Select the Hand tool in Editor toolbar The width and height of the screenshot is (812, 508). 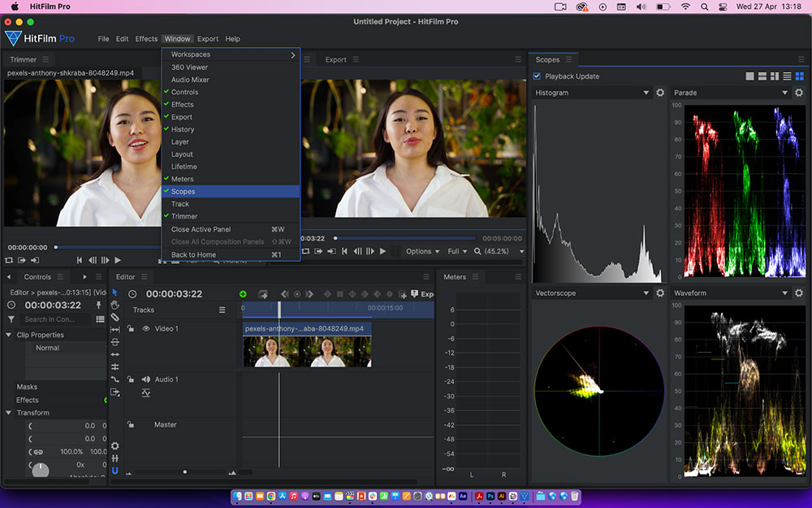coord(115,305)
